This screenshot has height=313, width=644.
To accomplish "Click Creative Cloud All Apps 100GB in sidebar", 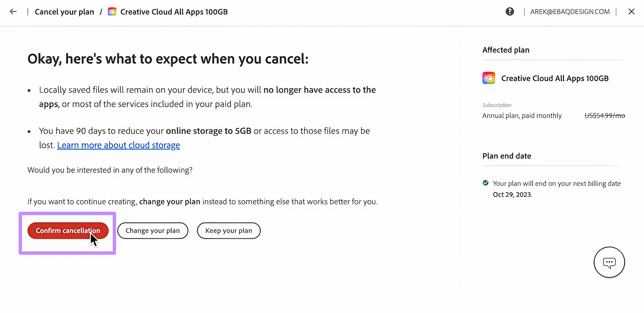I will [555, 78].
